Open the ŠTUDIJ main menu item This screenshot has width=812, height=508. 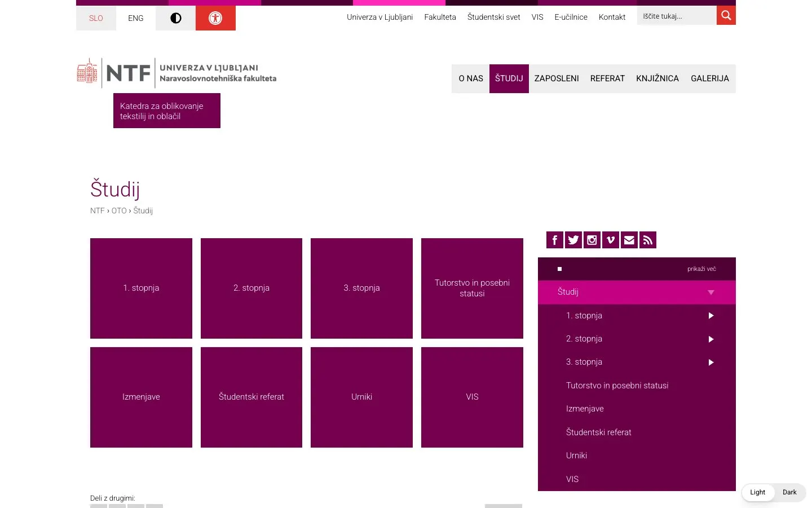point(509,78)
